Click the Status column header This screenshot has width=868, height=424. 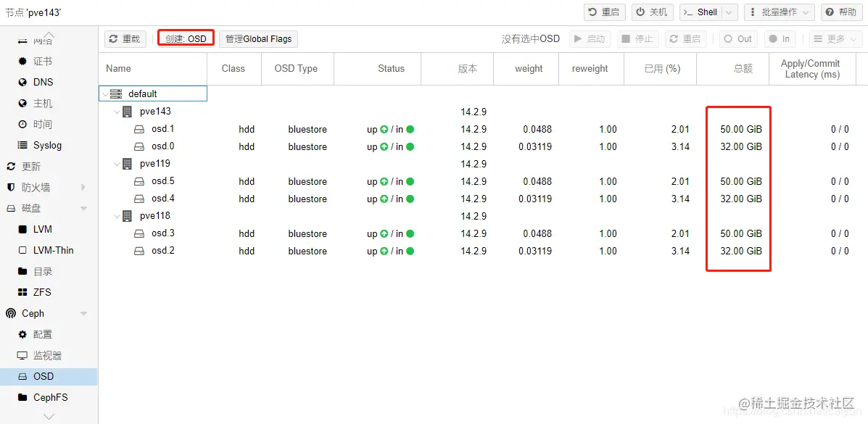coord(378,69)
